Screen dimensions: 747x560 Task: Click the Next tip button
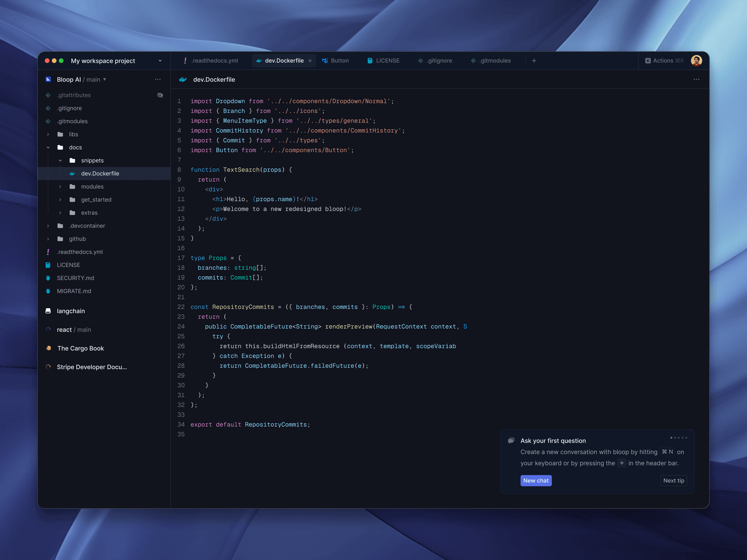click(673, 480)
